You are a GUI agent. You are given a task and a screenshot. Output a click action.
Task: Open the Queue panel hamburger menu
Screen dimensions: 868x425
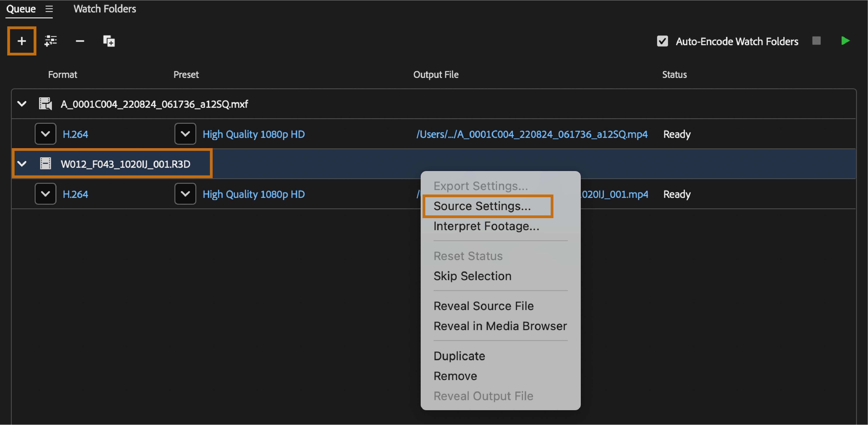click(x=49, y=9)
